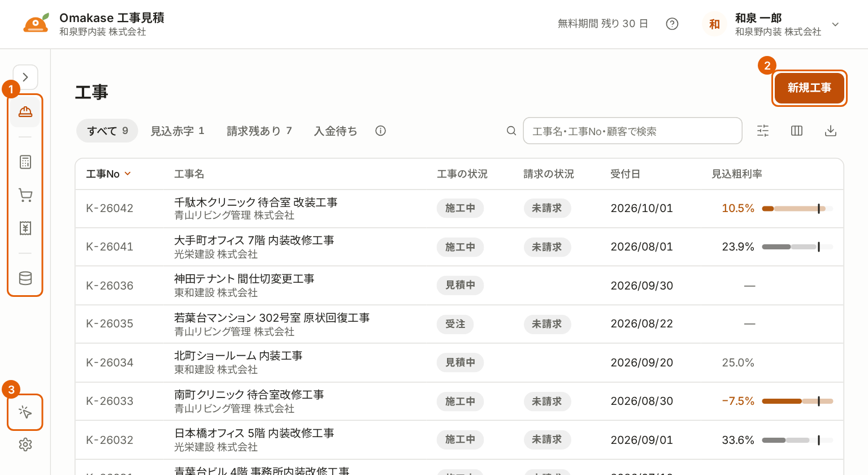This screenshot has height=475, width=868.
Task: Click the 和 user avatar
Action: [x=715, y=24]
